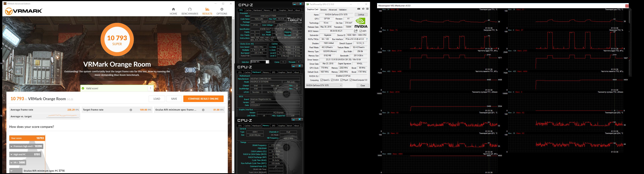
Task: Toggle the OpenCL checkbox in GPU-Z
Action: point(322,80)
